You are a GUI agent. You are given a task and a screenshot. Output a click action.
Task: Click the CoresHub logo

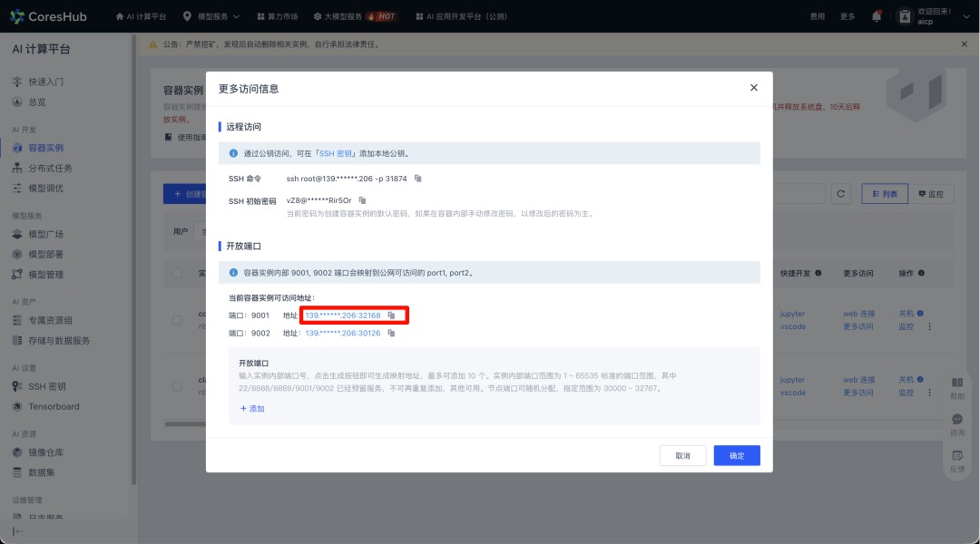click(x=51, y=16)
